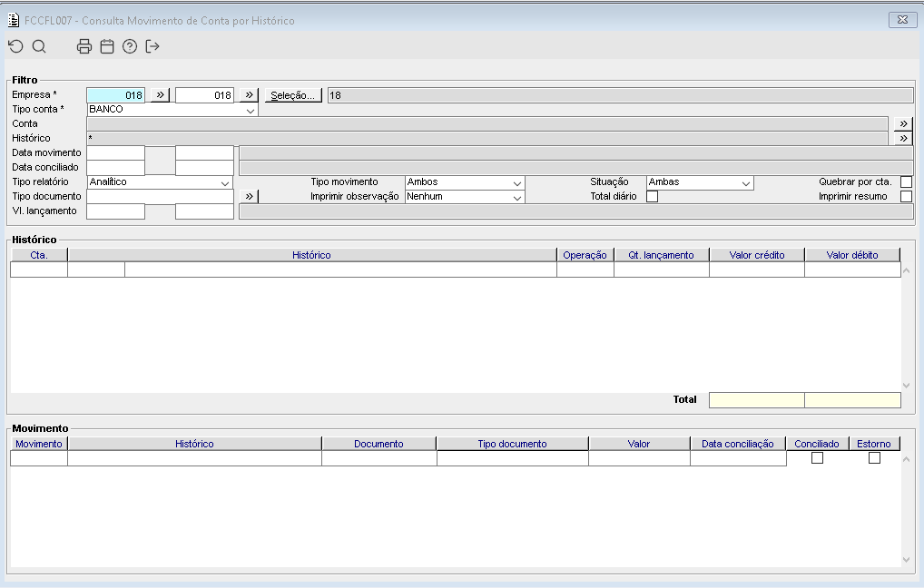Click the document icon in title bar
Image resolution: width=924 pixels, height=588 pixels.
click(x=14, y=20)
